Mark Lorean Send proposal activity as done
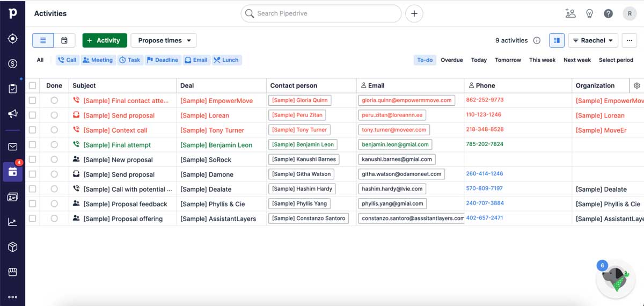Image resolution: width=644 pixels, height=306 pixels. [x=54, y=115]
